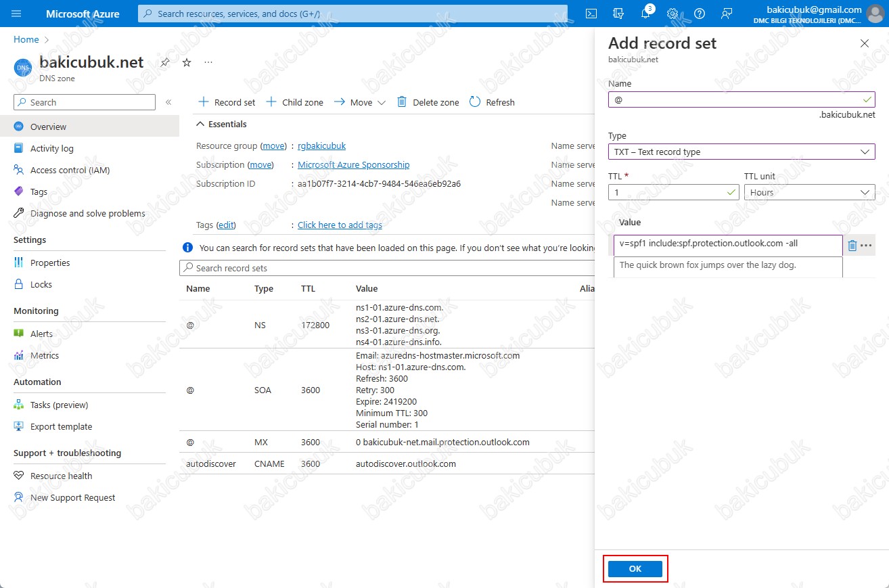Viewport: 889px width, 588px height.
Task: Open Diagnose and solve problems
Action: 89,213
